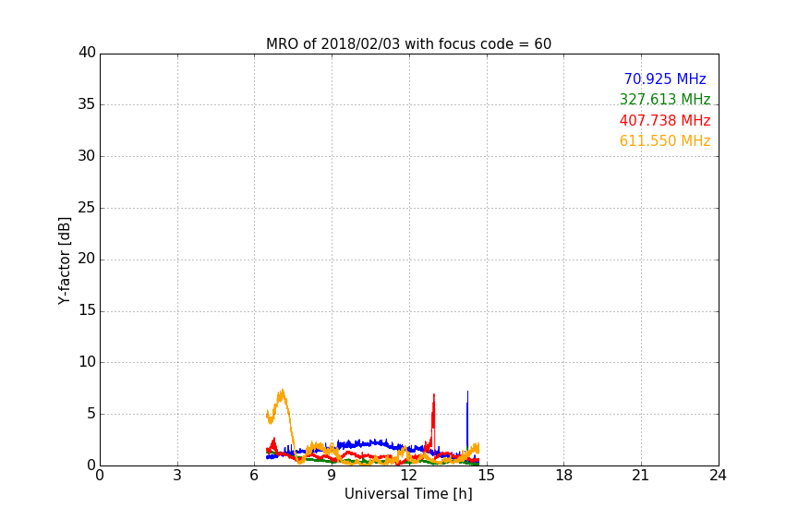Click the y-axis tick label 40
Viewport: 798px width, 532px height.
[x=87, y=53]
